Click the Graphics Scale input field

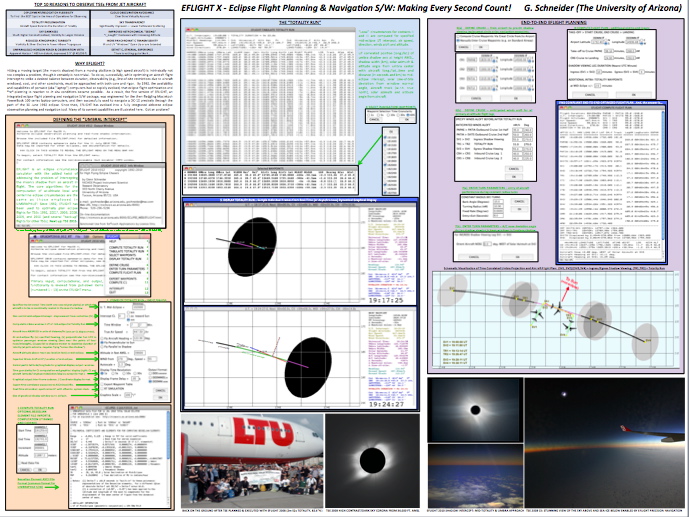(128, 395)
